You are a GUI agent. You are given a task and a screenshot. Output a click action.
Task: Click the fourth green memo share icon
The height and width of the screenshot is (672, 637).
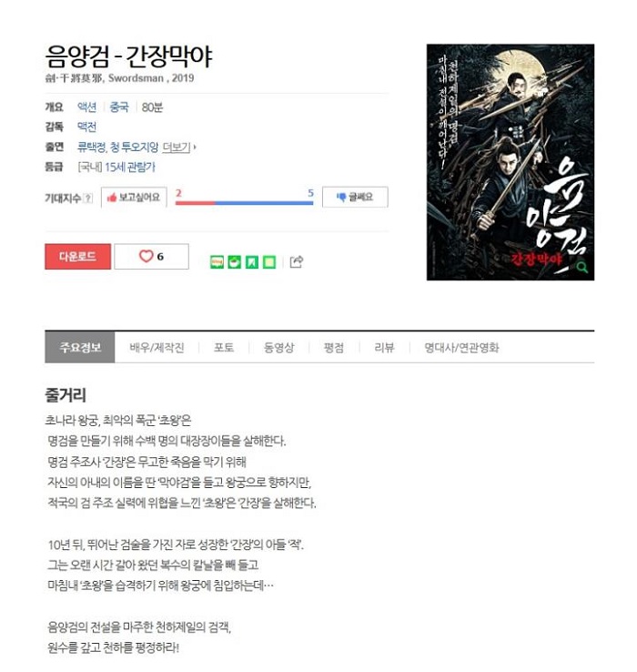(x=269, y=262)
